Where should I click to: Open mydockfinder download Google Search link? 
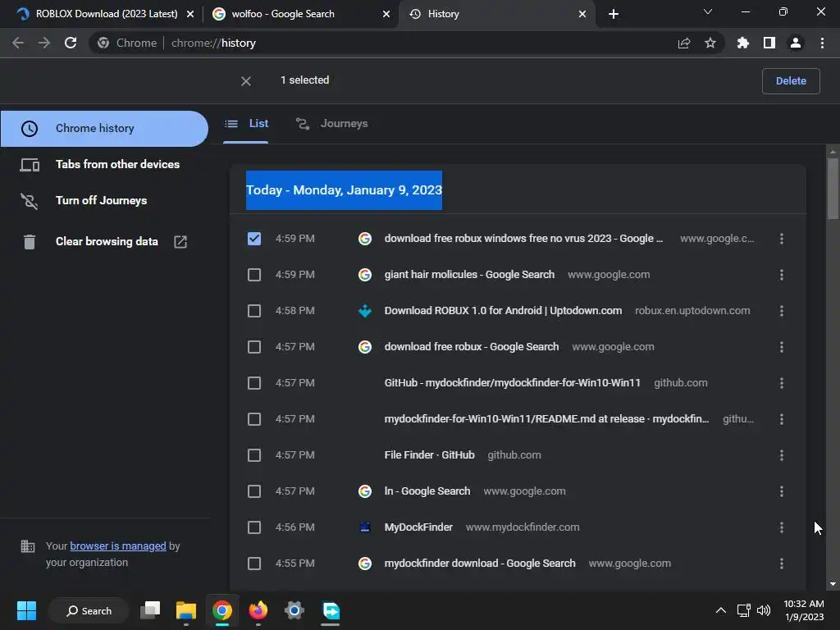[480, 564]
